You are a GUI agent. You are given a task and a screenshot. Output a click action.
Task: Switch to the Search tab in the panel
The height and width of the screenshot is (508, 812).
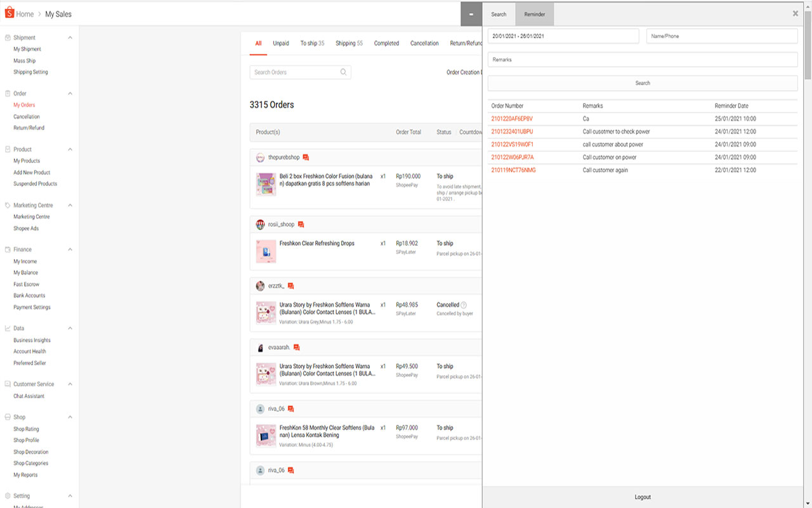click(x=499, y=13)
